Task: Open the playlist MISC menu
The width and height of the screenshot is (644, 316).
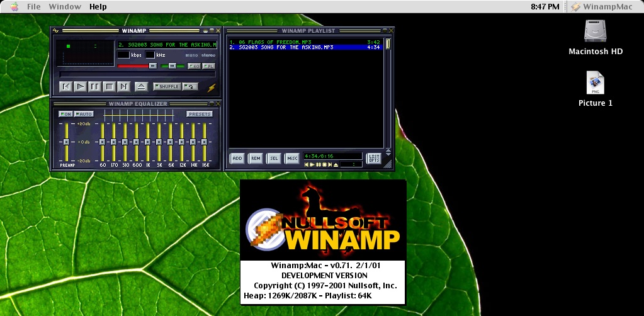Action: pos(291,158)
